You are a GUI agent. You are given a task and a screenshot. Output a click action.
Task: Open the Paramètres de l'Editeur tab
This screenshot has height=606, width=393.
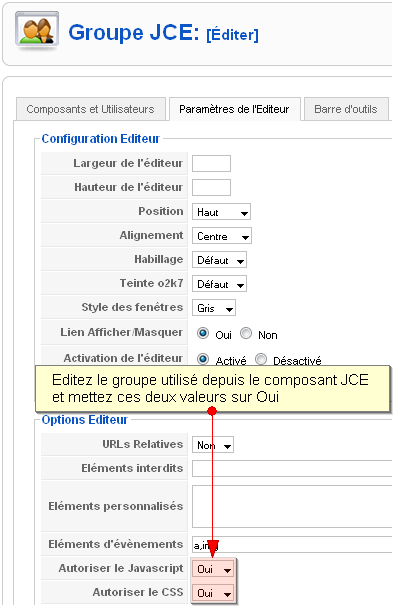[235, 109]
